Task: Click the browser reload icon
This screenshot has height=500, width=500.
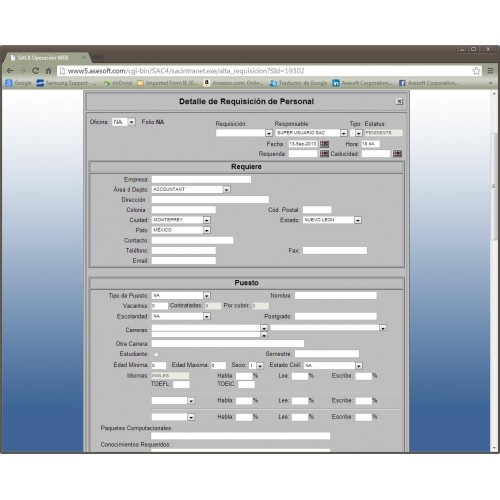Action: click(35, 71)
